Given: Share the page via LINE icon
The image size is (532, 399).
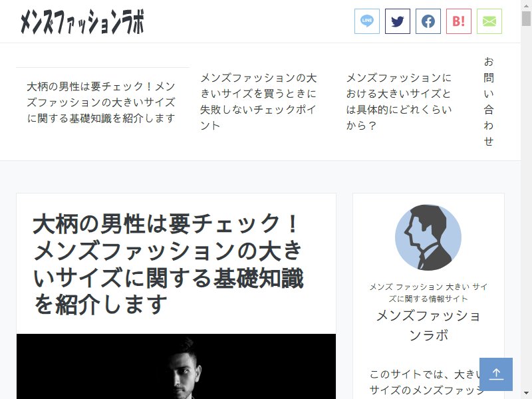Looking at the screenshot, I should tap(367, 21).
